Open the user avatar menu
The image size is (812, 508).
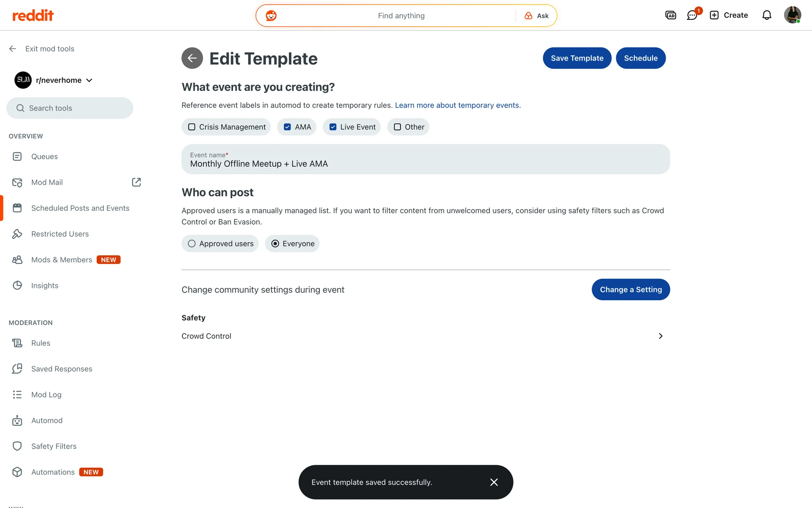792,15
